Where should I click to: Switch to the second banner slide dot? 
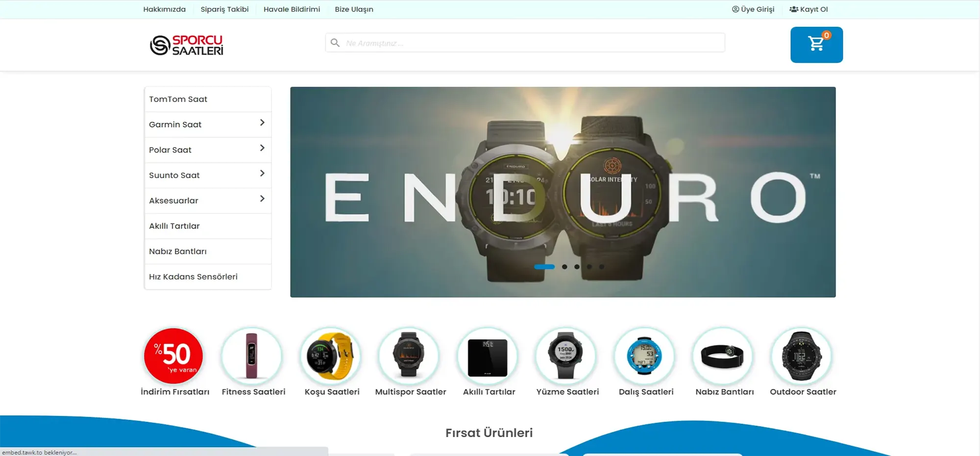[x=564, y=267]
